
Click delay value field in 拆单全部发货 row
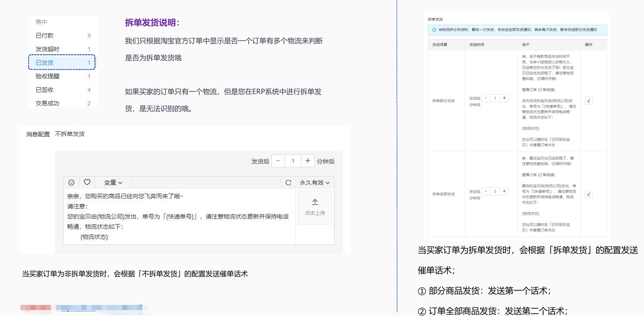pos(495,191)
